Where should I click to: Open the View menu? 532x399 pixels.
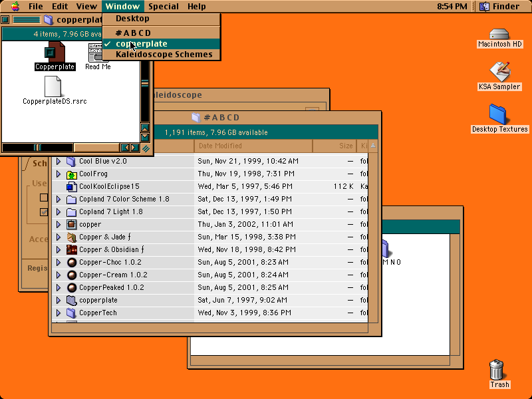click(x=86, y=7)
